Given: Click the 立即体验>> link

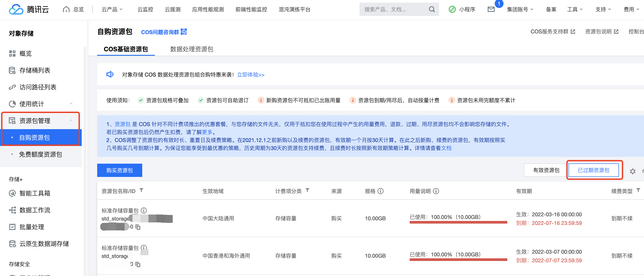Looking at the screenshot, I should (250, 75).
